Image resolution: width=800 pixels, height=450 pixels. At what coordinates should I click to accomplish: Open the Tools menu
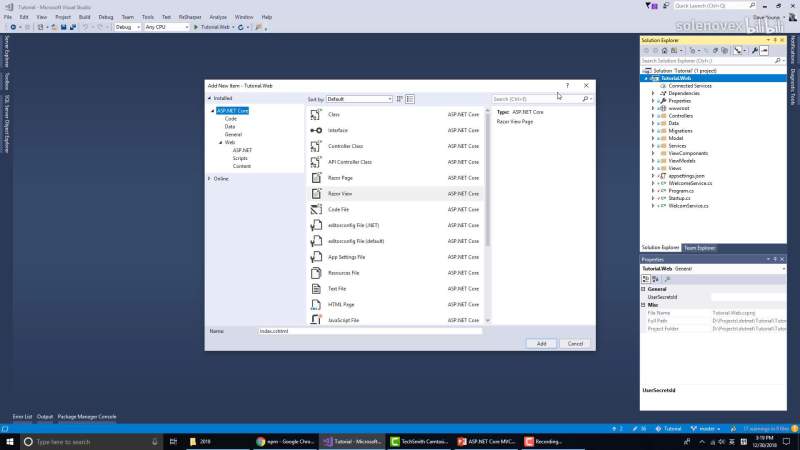point(147,17)
